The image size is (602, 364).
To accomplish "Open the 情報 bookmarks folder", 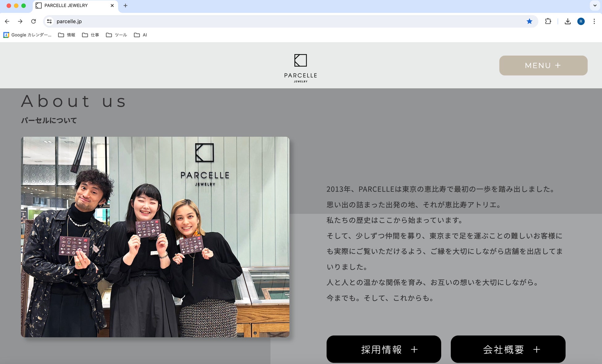I will click(67, 35).
